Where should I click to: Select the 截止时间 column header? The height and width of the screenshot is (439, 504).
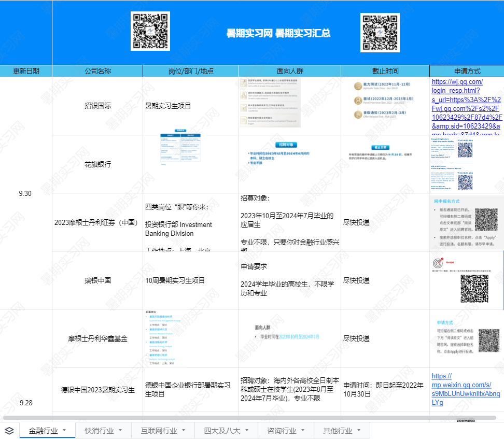(385, 71)
